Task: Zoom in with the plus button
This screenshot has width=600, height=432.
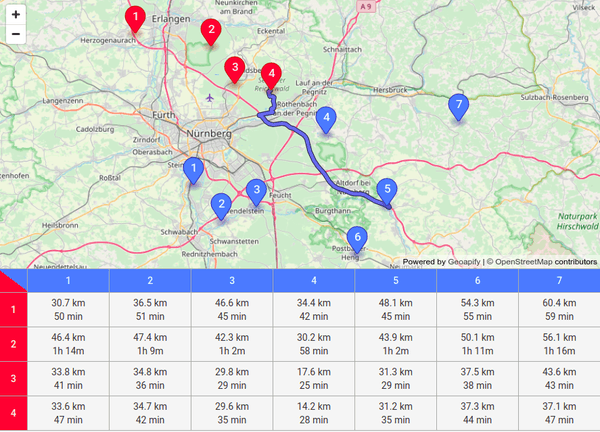Action: click(16, 15)
